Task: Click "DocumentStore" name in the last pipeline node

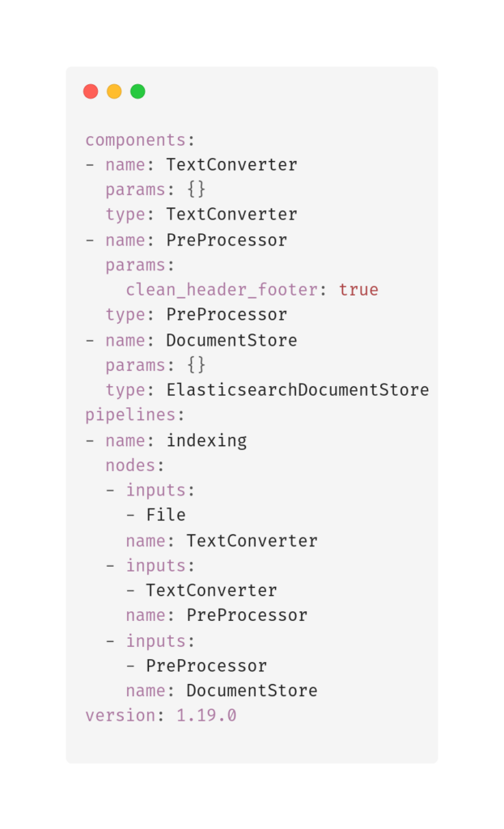Action: [252, 691]
